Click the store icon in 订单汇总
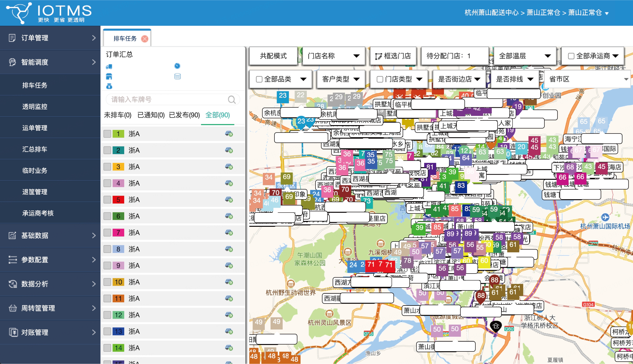The height and width of the screenshot is (364, 633). (x=109, y=76)
